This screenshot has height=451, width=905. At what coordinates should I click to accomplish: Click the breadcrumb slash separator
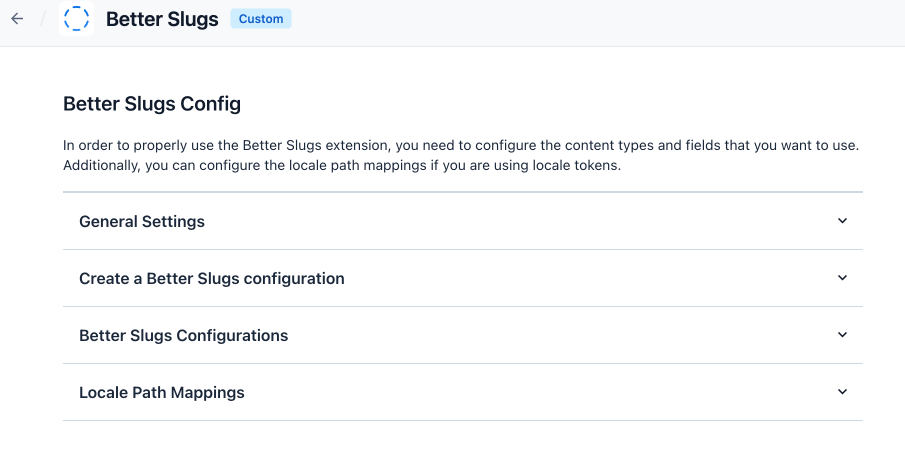pyautogui.click(x=43, y=19)
